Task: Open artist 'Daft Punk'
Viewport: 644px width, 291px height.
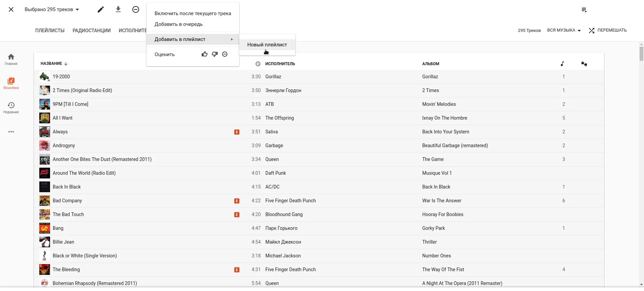Action: pyautogui.click(x=275, y=173)
